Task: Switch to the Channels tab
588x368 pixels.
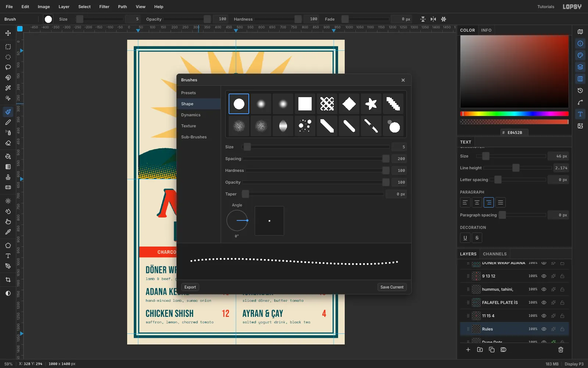Action: point(495,254)
